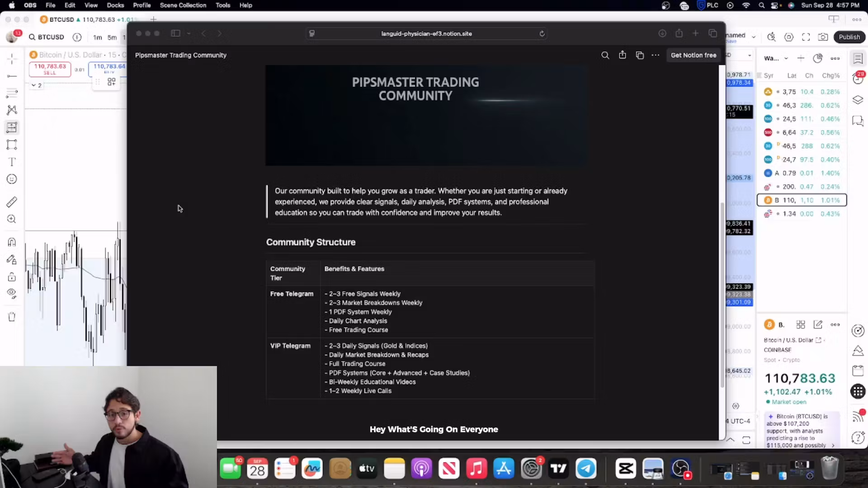Expand the Safari sidebar dropdown chevron
868x488 pixels.
pyautogui.click(x=189, y=33)
